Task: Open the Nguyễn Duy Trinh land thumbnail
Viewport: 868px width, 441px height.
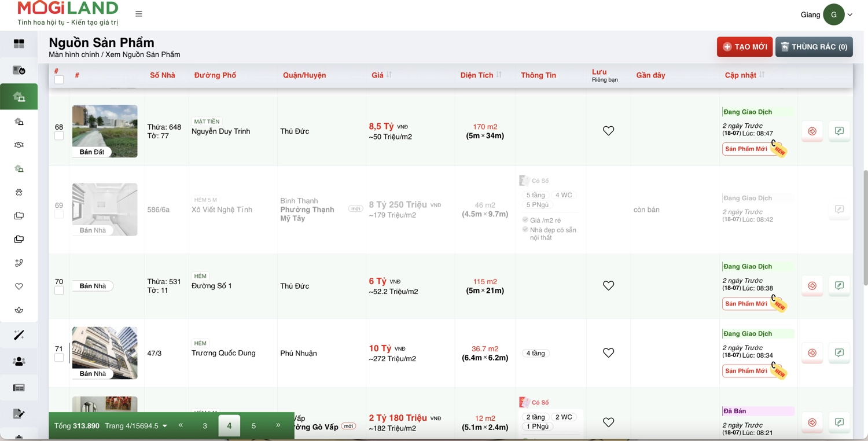Action: click(105, 131)
